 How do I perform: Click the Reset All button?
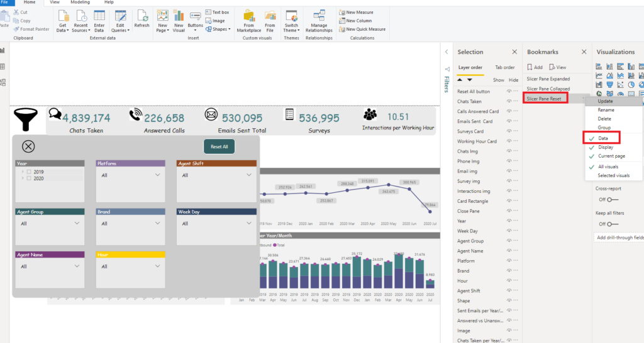(x=219, y=146)
